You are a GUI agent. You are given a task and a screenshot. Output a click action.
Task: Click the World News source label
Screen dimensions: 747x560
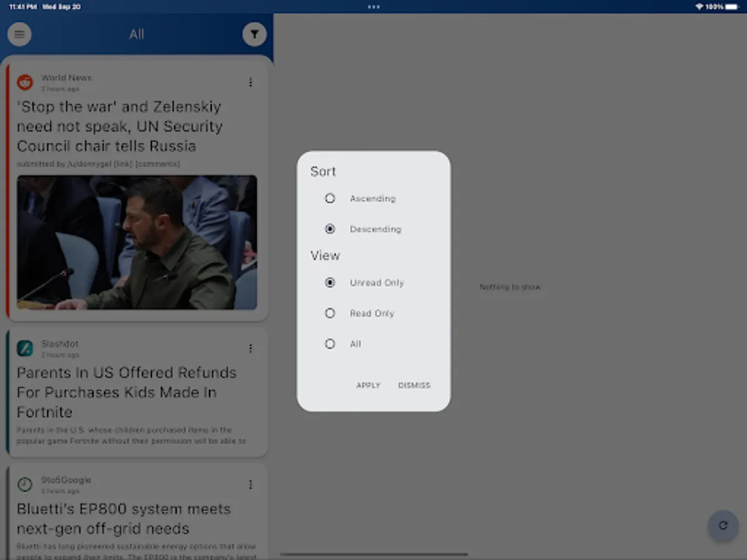click(x=66, y=78)
